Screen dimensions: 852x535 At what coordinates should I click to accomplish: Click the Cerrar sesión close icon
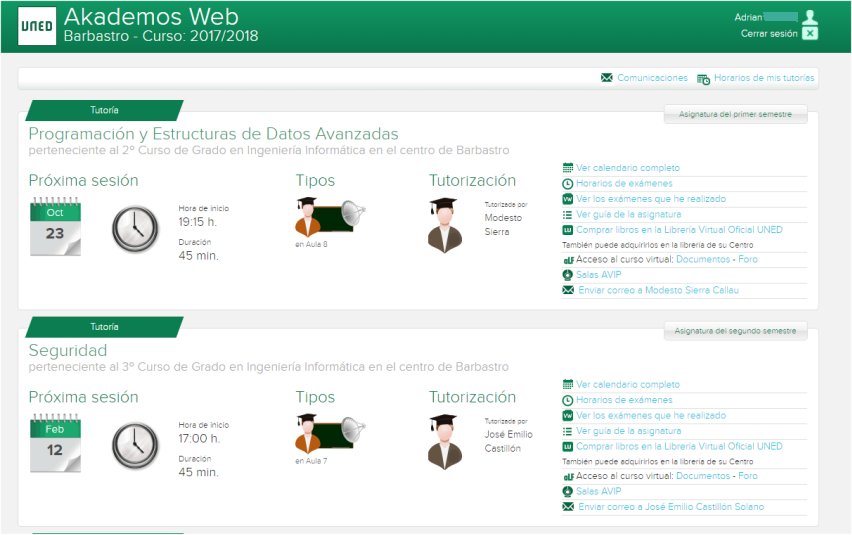tap(810, 33)
